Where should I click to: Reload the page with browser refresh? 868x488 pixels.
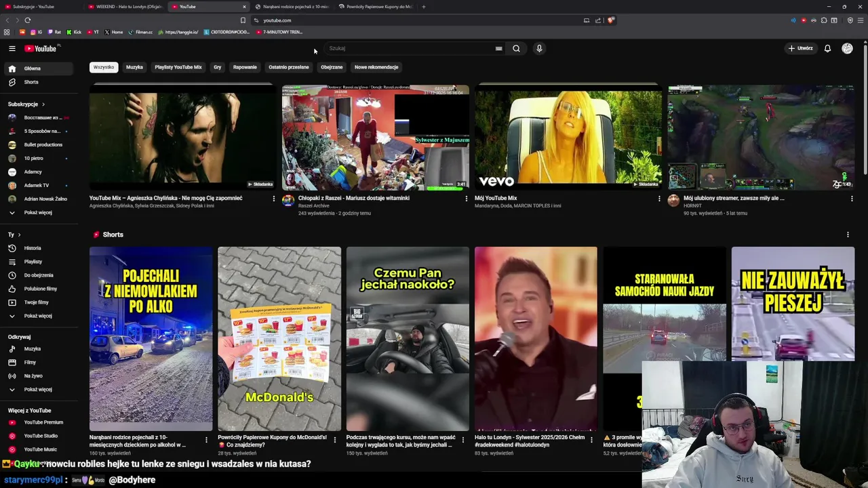click(x=27, y=20)
